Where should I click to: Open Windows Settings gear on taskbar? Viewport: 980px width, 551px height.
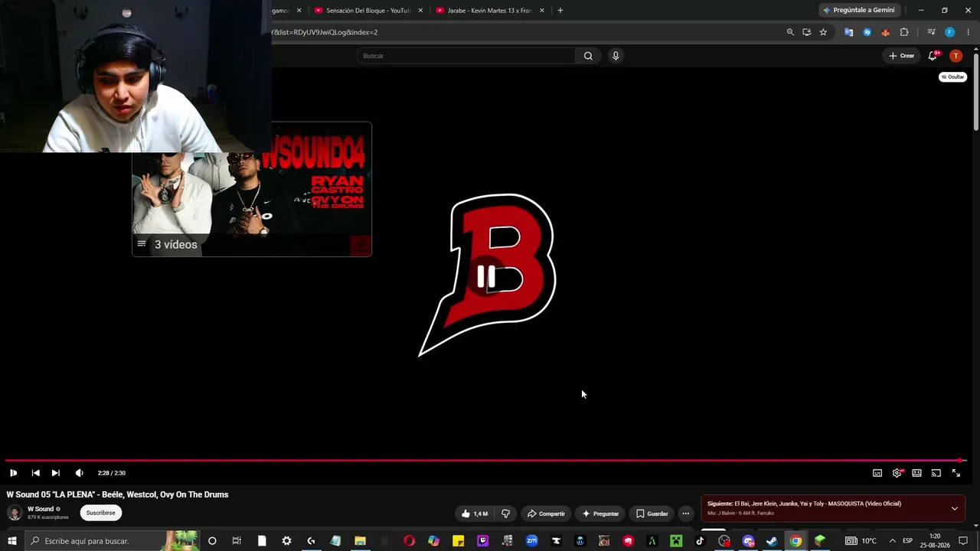tap(286, 541)
